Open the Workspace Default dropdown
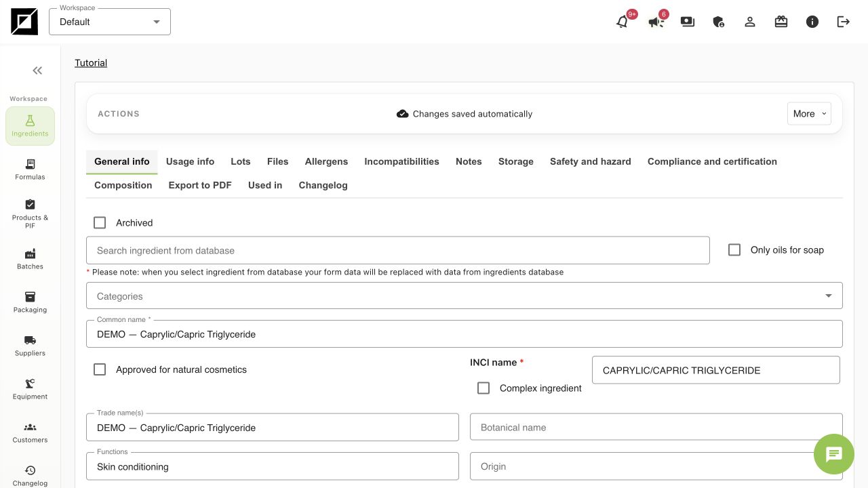The image size is (868, 488). coord(110,22)
